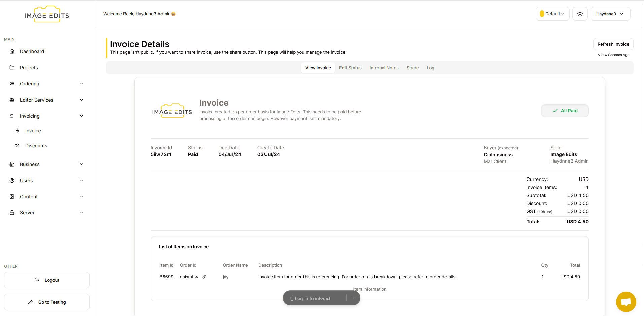The image size is (644, 316).
Task: Toggle the light/dark theme sun icon
Action: click(580, 14)
